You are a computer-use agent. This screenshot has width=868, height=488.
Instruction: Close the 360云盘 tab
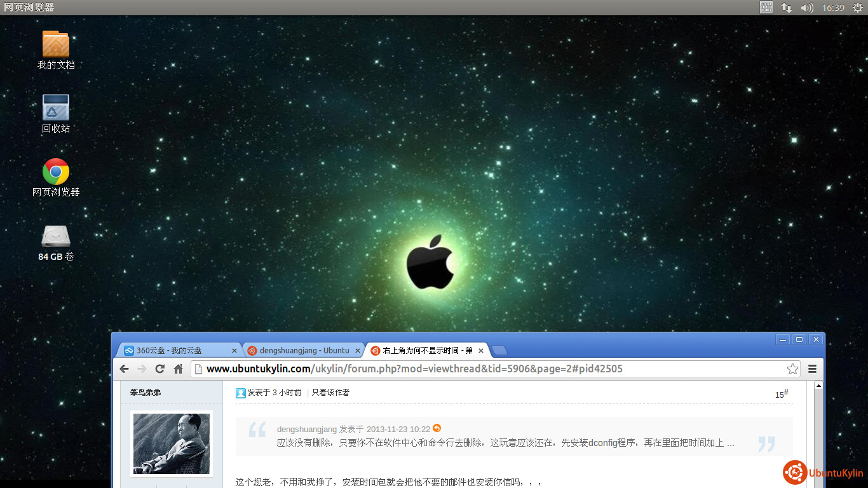(234, 351)
